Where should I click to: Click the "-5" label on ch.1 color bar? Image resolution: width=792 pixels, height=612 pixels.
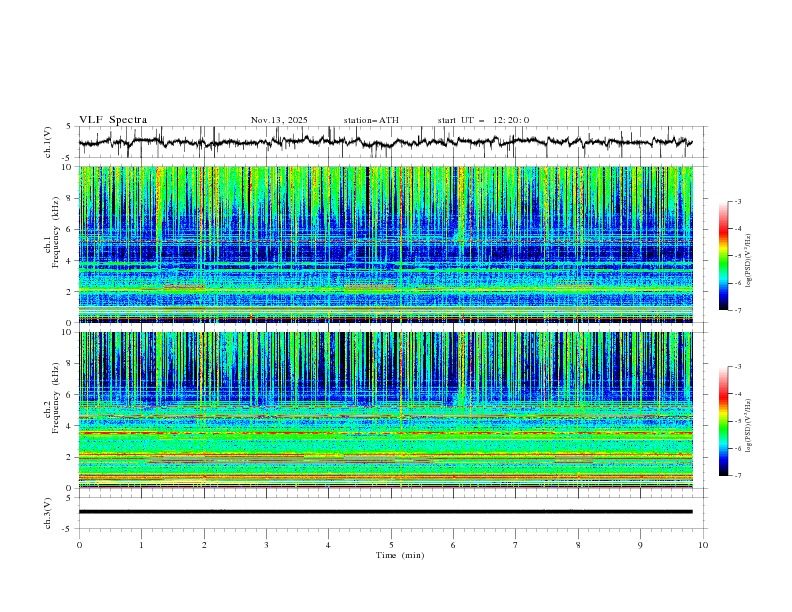tap(738, 256)
